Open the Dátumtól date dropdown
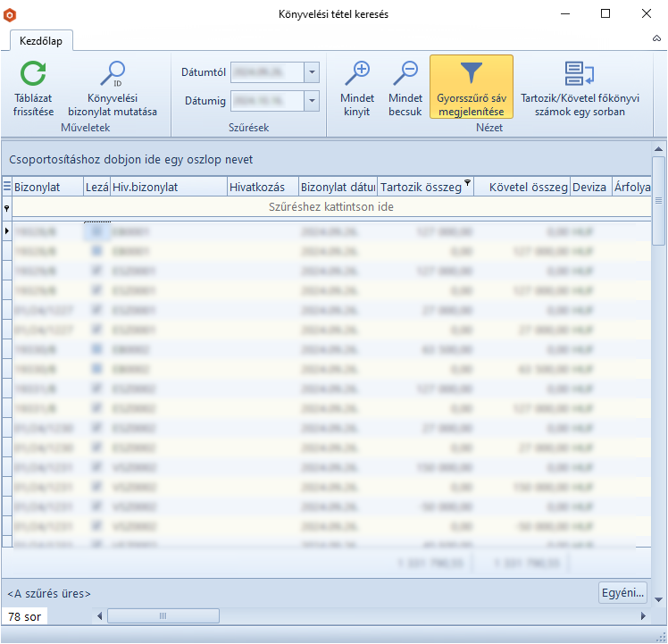 [x=311, y=73]
